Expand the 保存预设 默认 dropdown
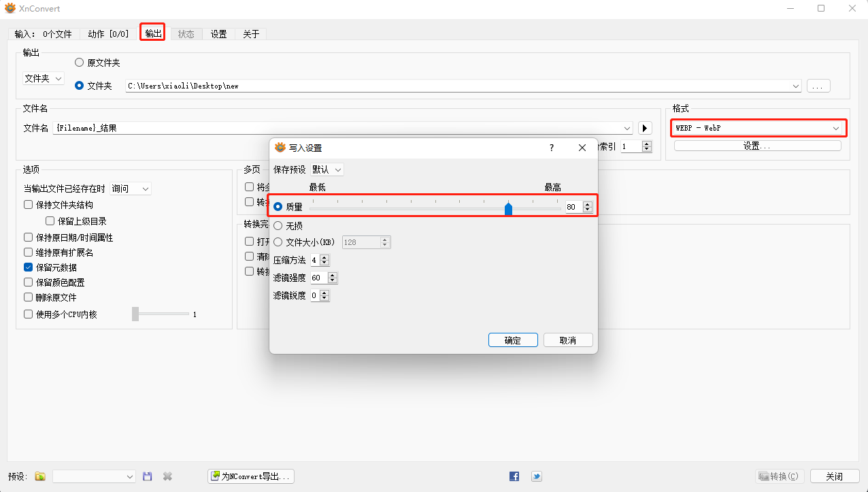This screenshot has height=492, width=868. click(x=327, y=169)
